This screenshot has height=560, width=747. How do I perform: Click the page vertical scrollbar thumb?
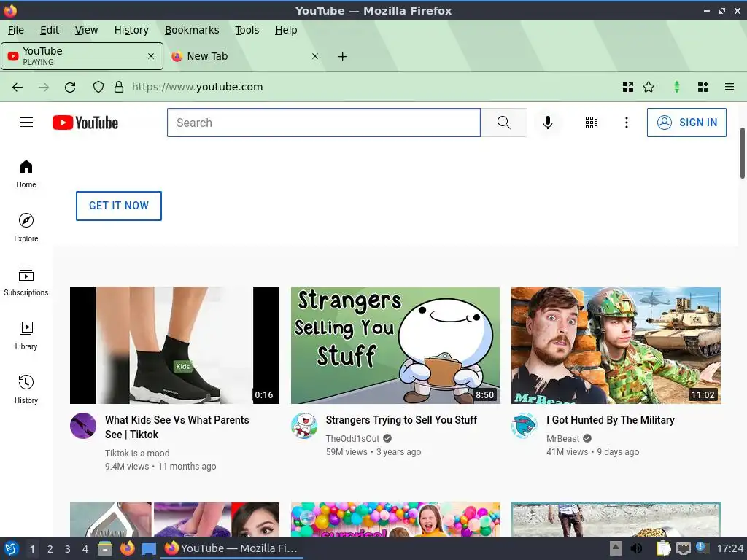pos(742,153)
